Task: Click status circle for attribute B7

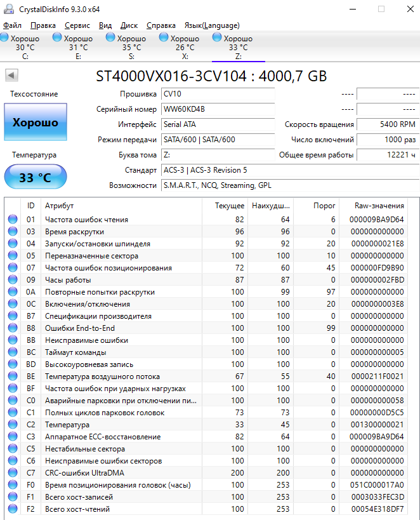Action: click(x=13, y=316)
